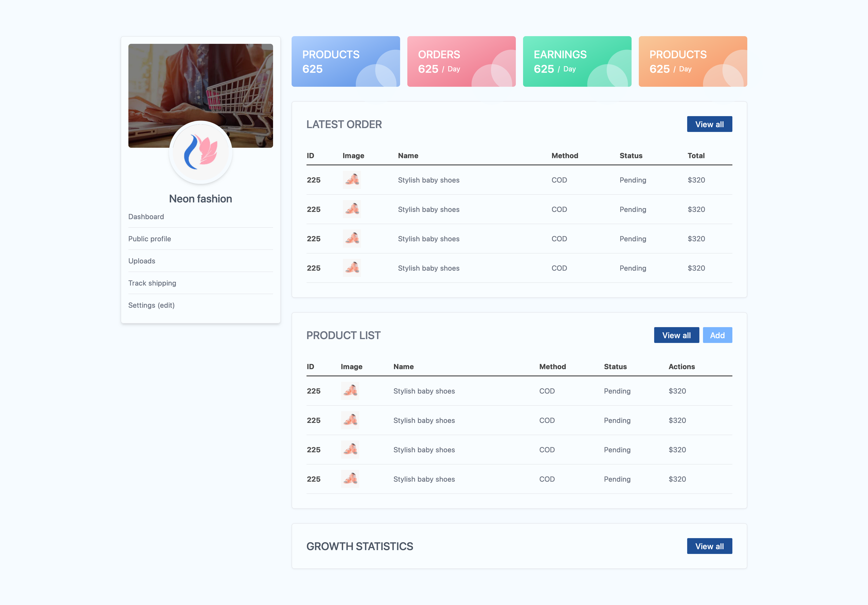Click third Product List shoe thumbnail
The image size is (868, 605).
(350, 450)
